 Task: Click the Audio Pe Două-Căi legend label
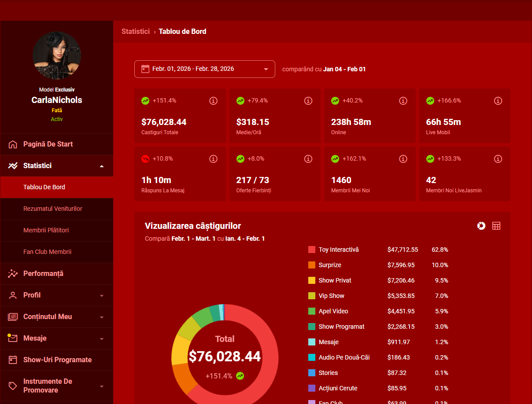(344, 357)
